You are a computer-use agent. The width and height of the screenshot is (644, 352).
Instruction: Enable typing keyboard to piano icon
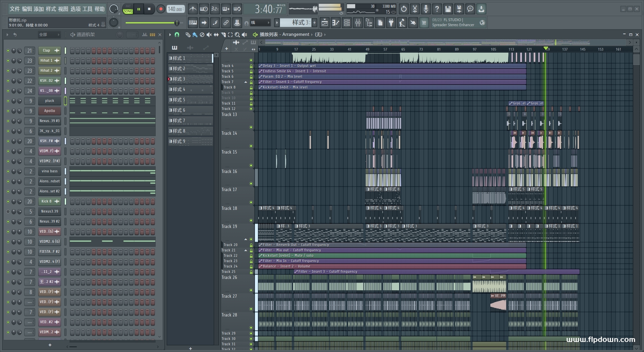pos(193,23)
